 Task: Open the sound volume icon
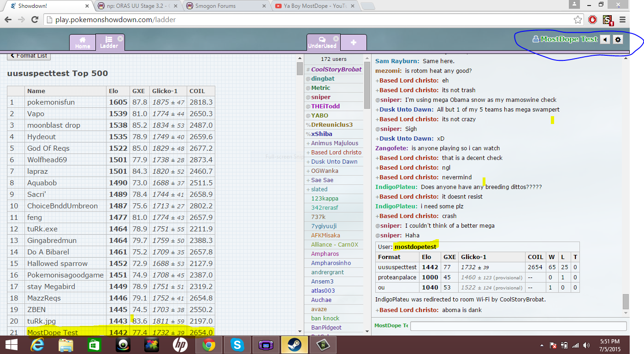point(605,40)
